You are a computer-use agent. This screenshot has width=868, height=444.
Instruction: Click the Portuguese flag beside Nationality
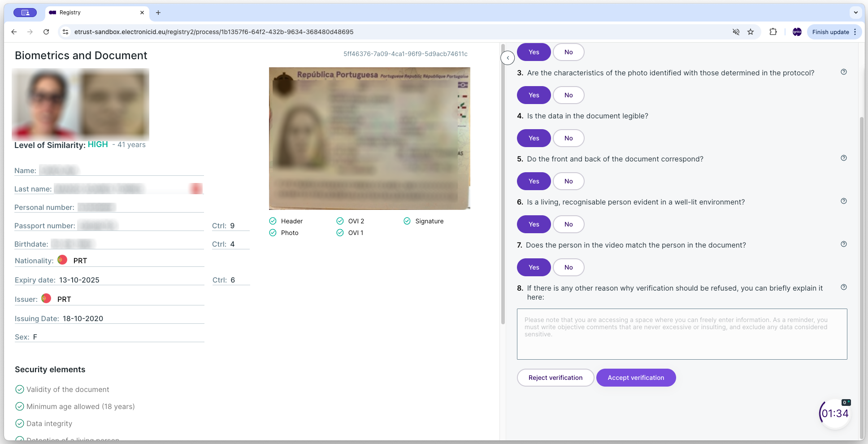(x=62, y=260)
